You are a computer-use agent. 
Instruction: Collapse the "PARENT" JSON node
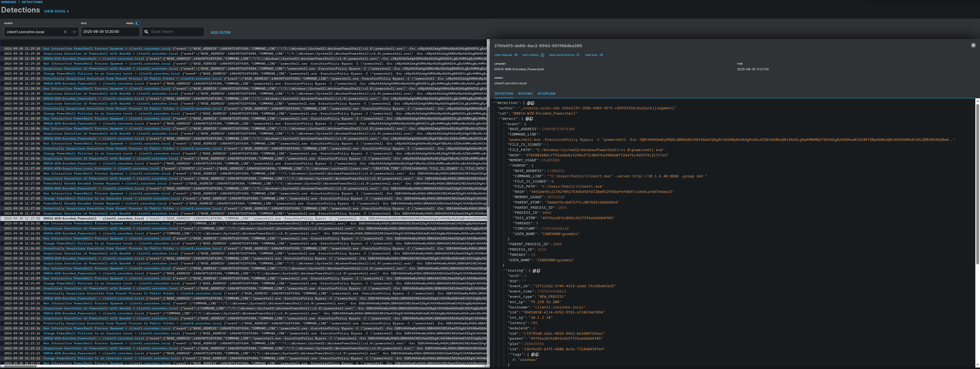point(509,166)
